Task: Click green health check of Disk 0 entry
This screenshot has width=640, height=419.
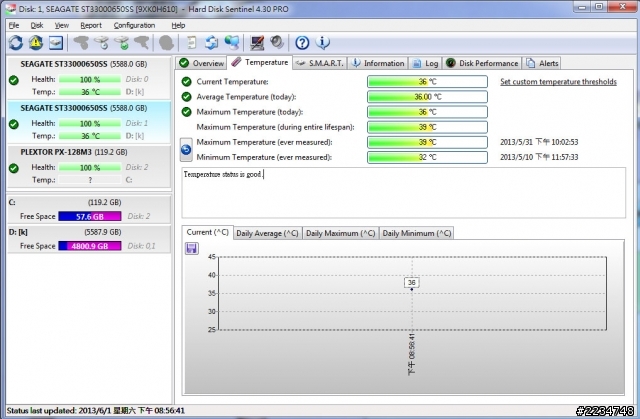Action: [x=14, y=80]
